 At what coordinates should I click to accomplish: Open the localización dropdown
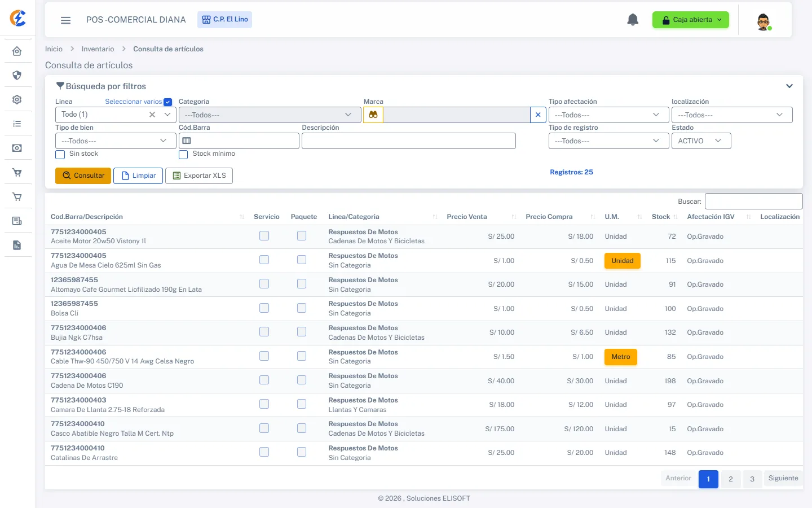732,115
